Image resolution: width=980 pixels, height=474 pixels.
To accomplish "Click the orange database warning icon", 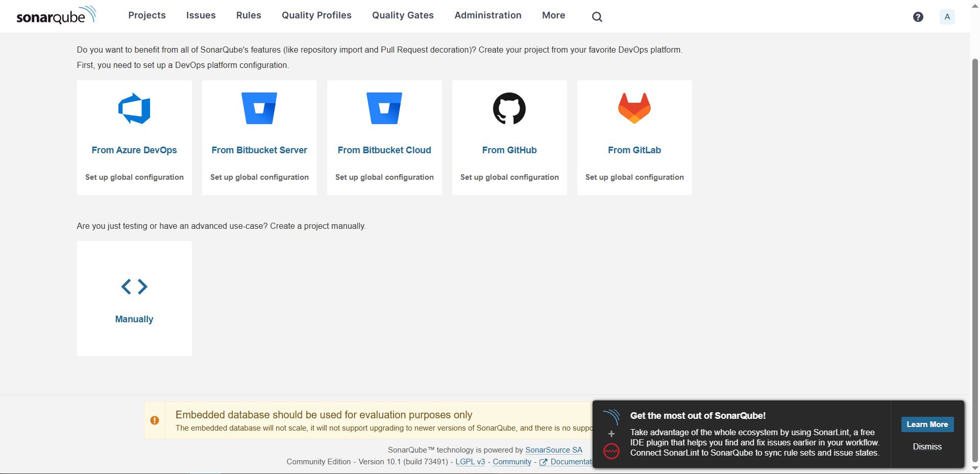I will click(x=155, y=420).
